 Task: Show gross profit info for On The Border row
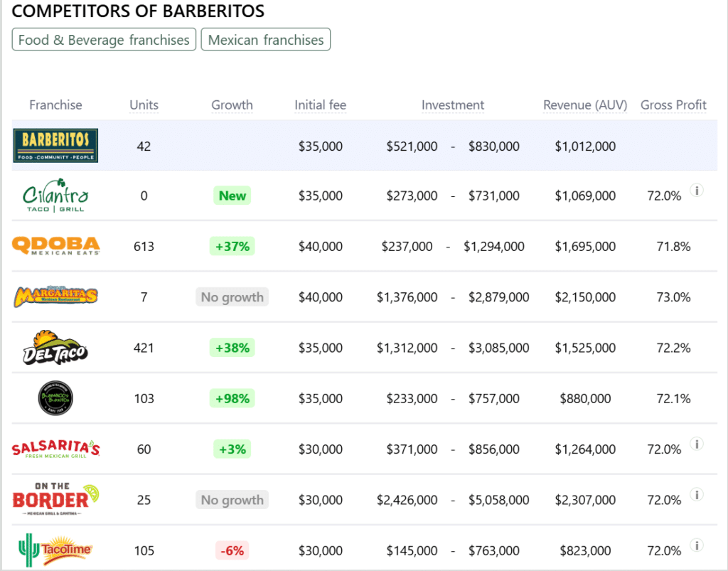[x=697, y=494]
